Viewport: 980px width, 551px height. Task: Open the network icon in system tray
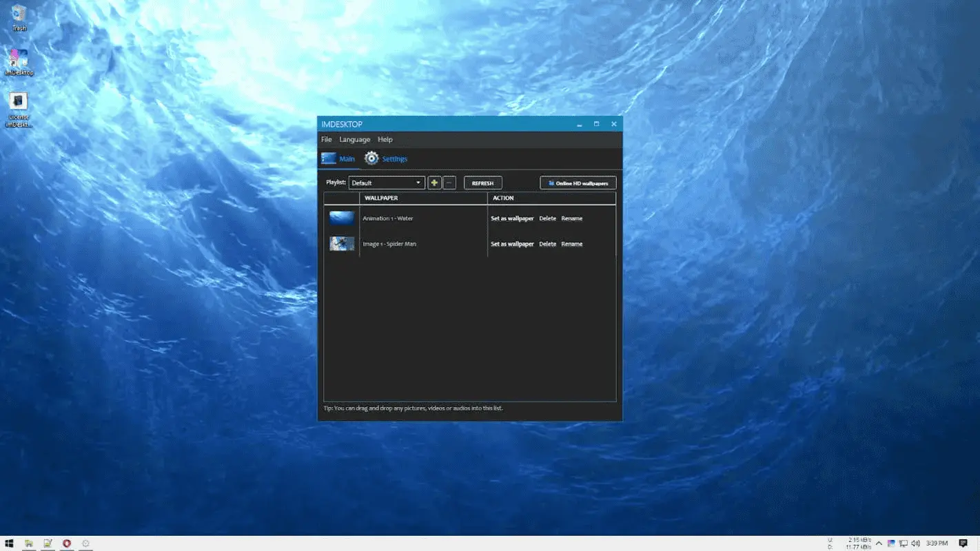point(904,543)
